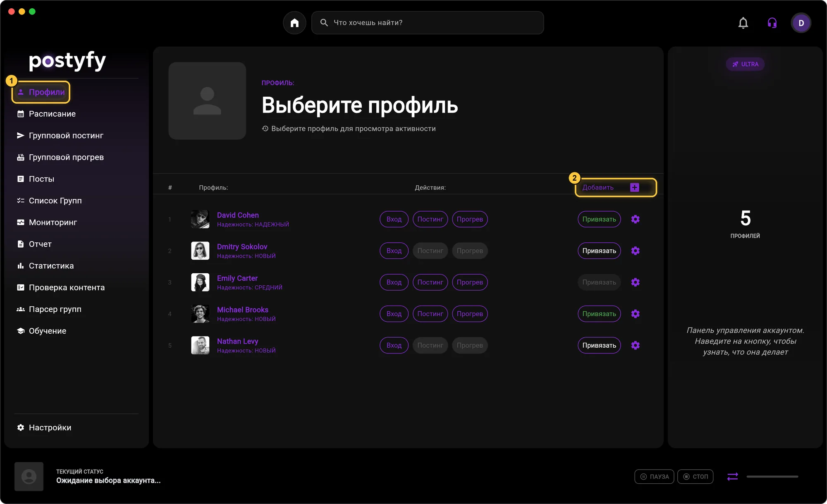Go to Групповой прогрев

[60, 157]
